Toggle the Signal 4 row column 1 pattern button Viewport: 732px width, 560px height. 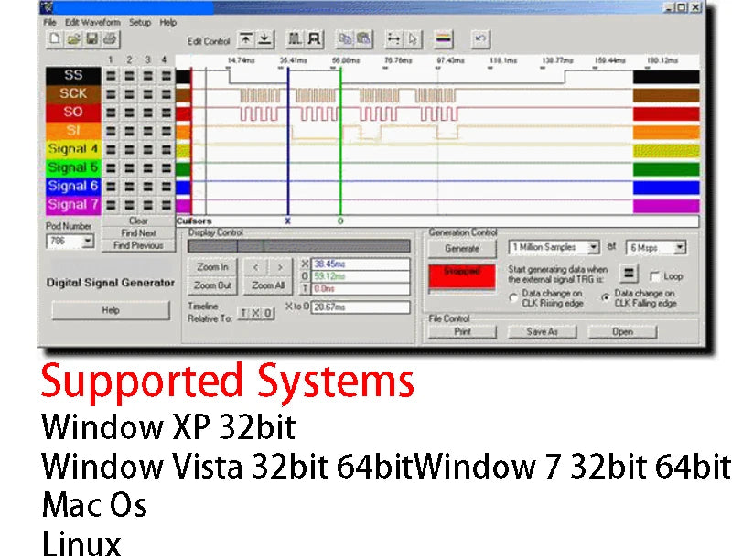point(111,149)
